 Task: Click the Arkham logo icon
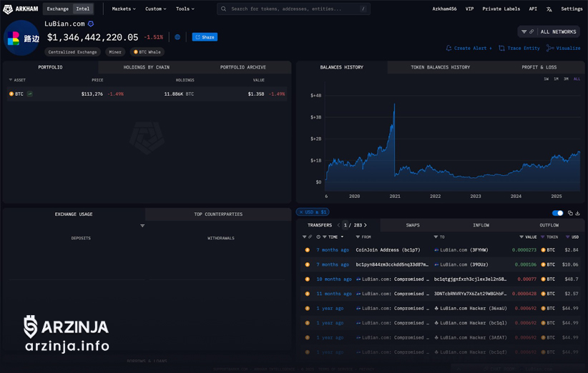(8, 9)
